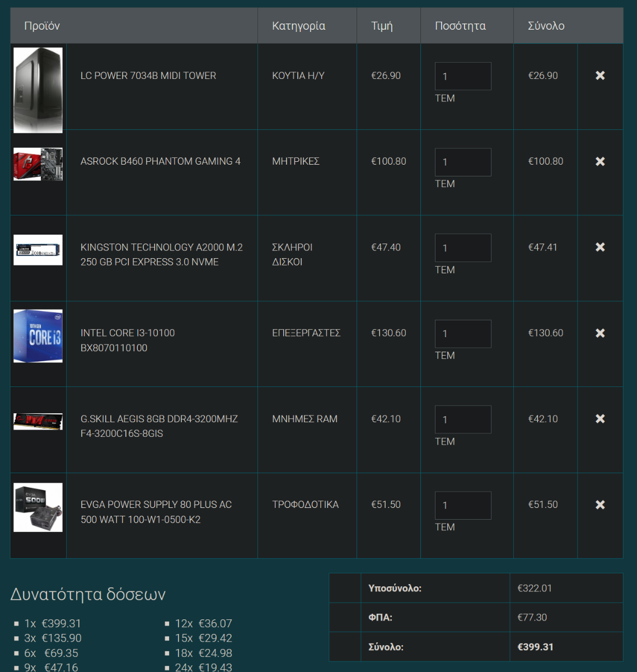
Task: Open G.SKILL Aegis RAM stick image
Action: pyautogui.click(x=38, y=421)
